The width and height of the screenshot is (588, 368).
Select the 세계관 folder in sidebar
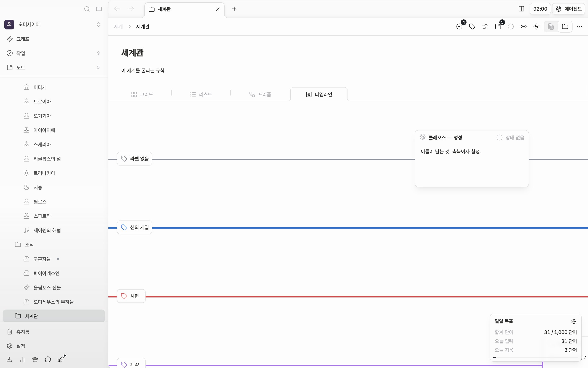coord(54,316)
